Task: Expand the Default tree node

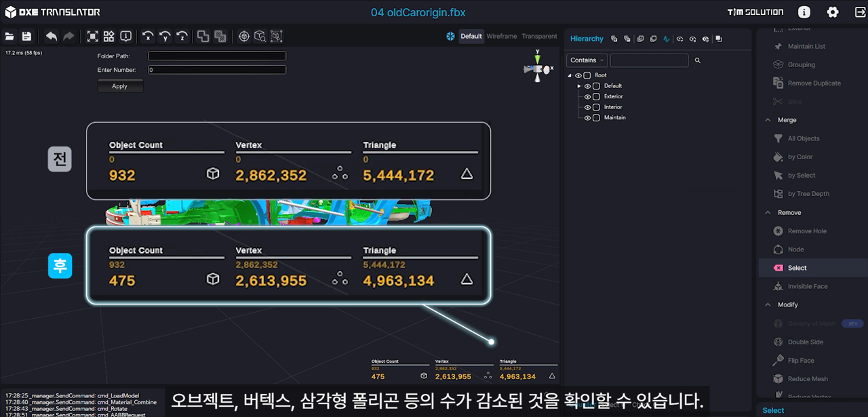Action: click(579, 86)
